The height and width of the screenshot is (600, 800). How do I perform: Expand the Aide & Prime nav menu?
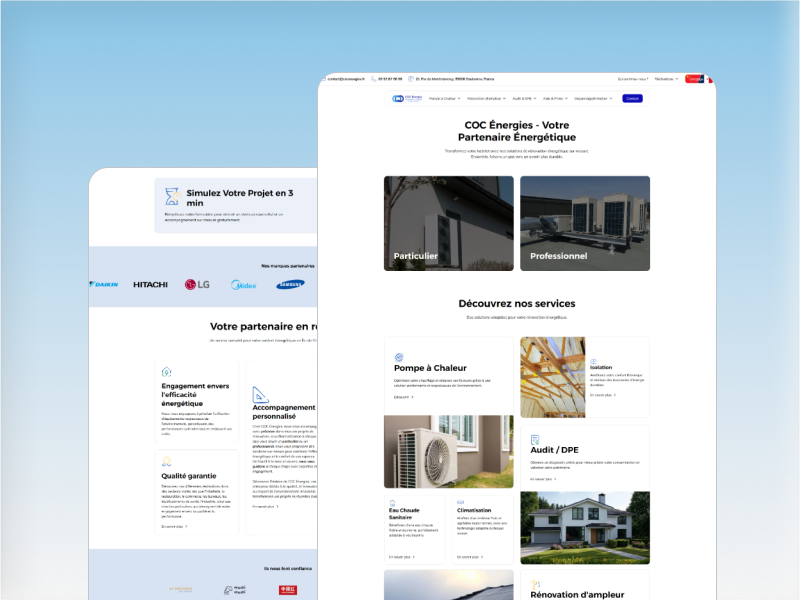pyautogui.click(x=555, y=98)
